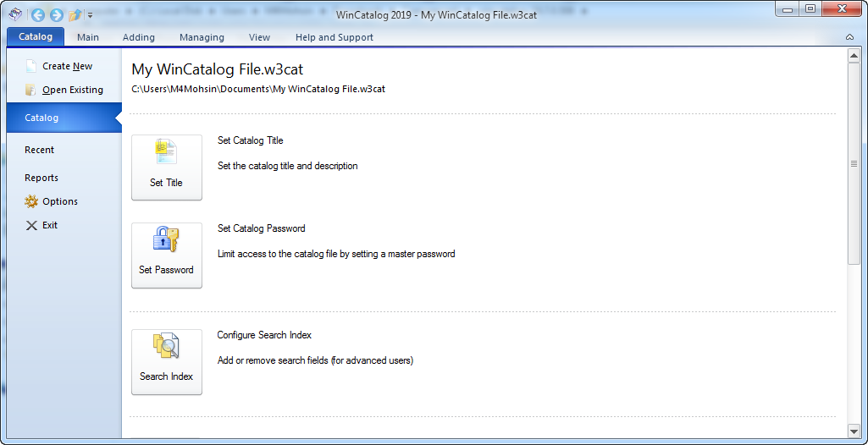
Task: Open the View ribbon tab
Action: (260, 37)
